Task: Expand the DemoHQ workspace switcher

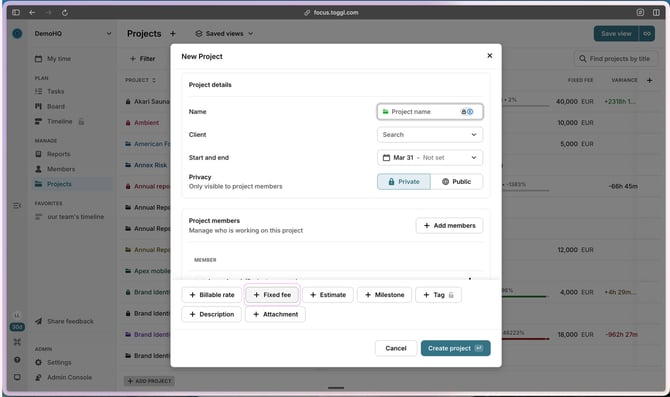Action: pyautogui.click(x=73, y=33)
